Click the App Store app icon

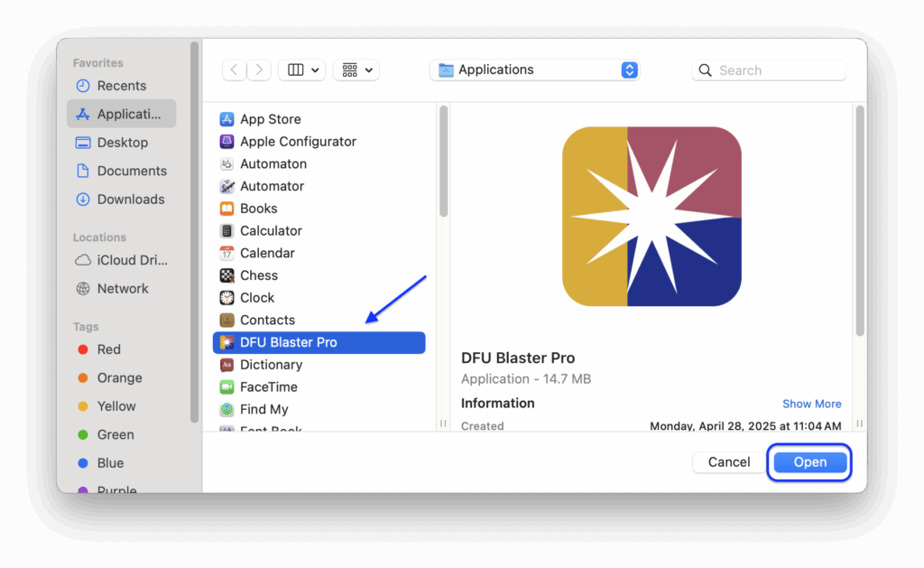click(x=226, y=119)
